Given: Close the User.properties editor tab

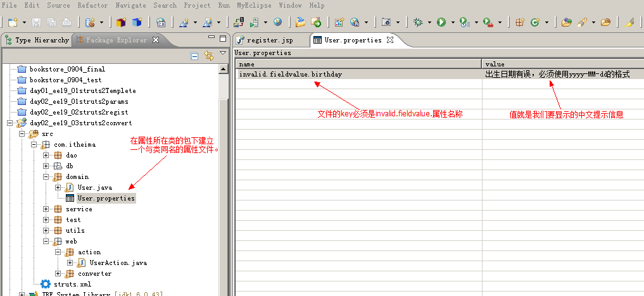Looking at the screenshot, I should point(390,40).
